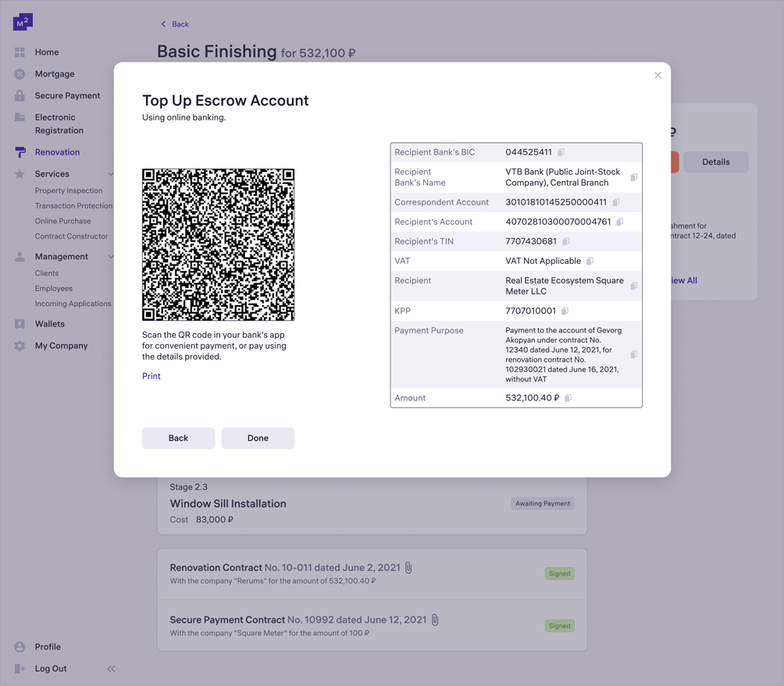Image resolution: width=784 pixels, height=686 pixels.
Task: Select the Wallets icon in sidebar
Action: coord(19,323)
